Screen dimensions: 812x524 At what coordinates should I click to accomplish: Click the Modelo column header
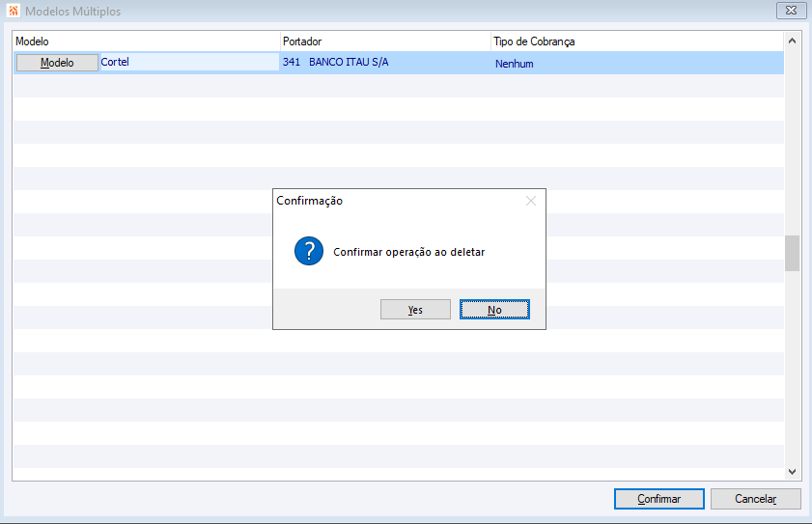[147, 41]
